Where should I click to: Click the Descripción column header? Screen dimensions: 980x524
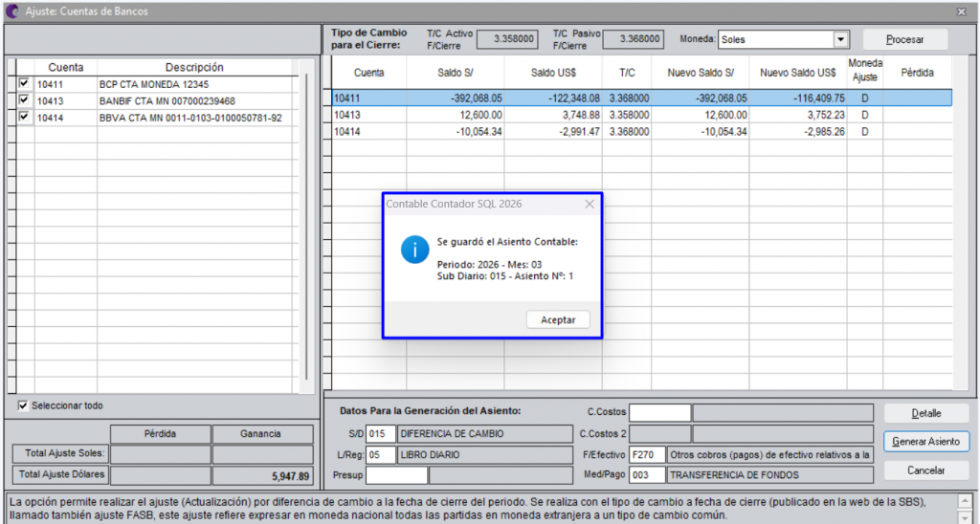[x=194, y=68]
